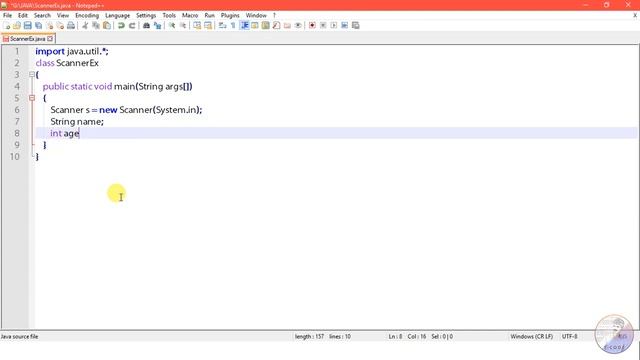The width and height of the screenshot is (640, 360).
Task: Click the 'Java source file' status bar label
Action: tap(19, 336)
